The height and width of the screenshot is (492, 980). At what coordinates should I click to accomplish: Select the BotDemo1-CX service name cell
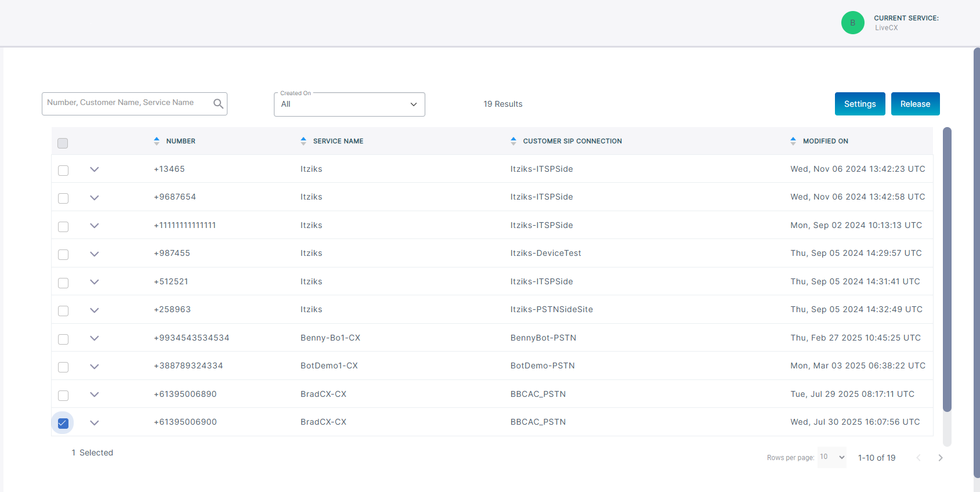(x=329, y=366)
